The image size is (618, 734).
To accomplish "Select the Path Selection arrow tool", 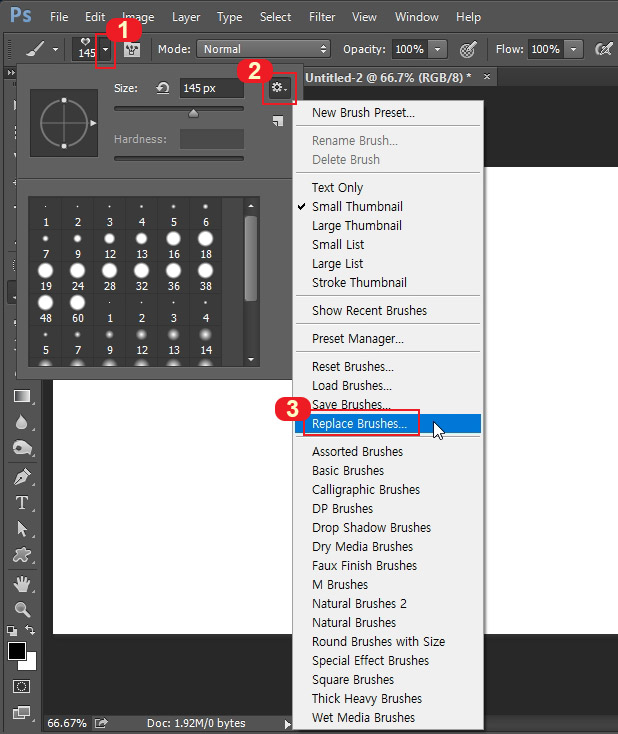I will [x=22, y=528].
